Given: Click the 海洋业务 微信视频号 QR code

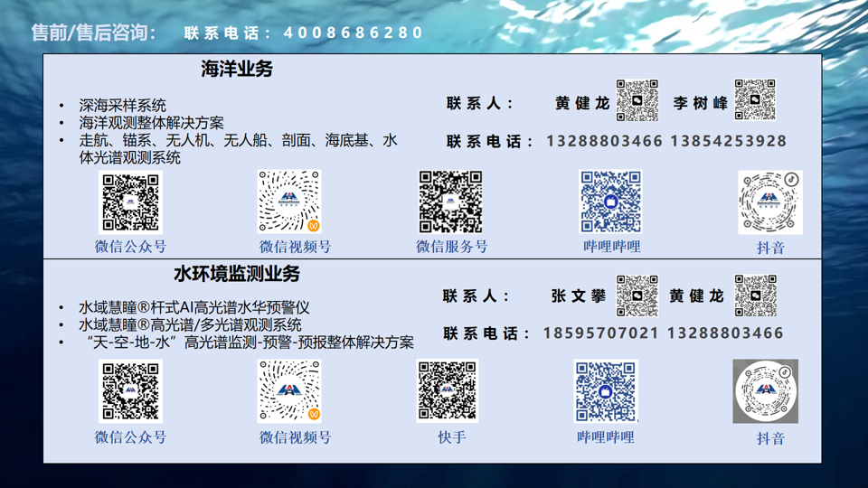Looking at the screenshot, I should 289,202.
